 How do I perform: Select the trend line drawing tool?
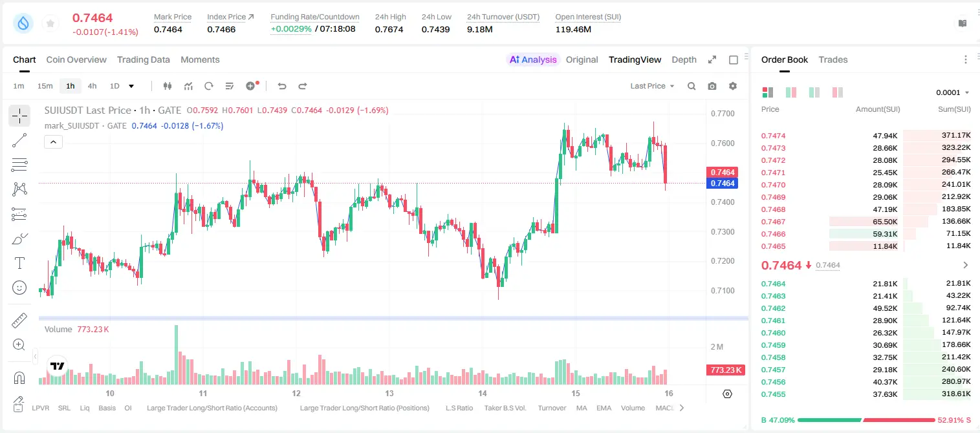coord(19,140)
